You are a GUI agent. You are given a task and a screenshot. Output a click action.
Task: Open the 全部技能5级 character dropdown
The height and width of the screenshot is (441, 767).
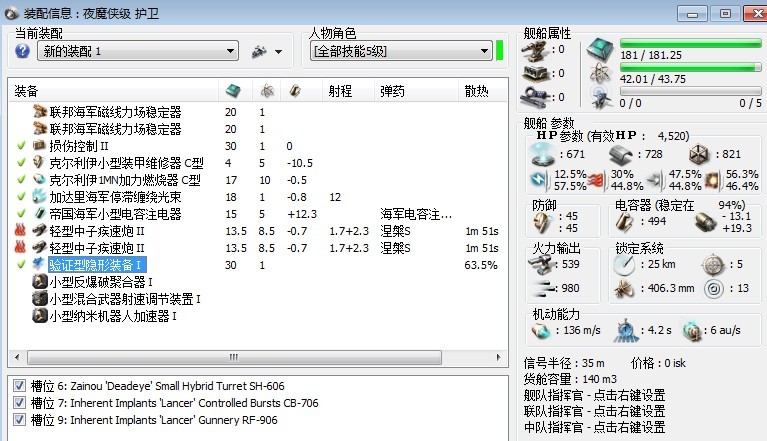pyautogui.click(x=401, y=50)
